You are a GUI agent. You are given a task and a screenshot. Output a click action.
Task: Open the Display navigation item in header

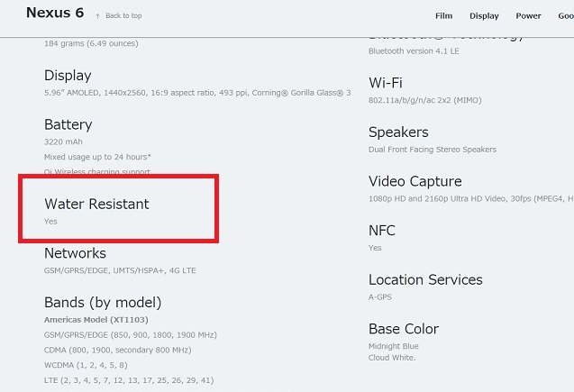pyautogui.click(x=484, y=15)
